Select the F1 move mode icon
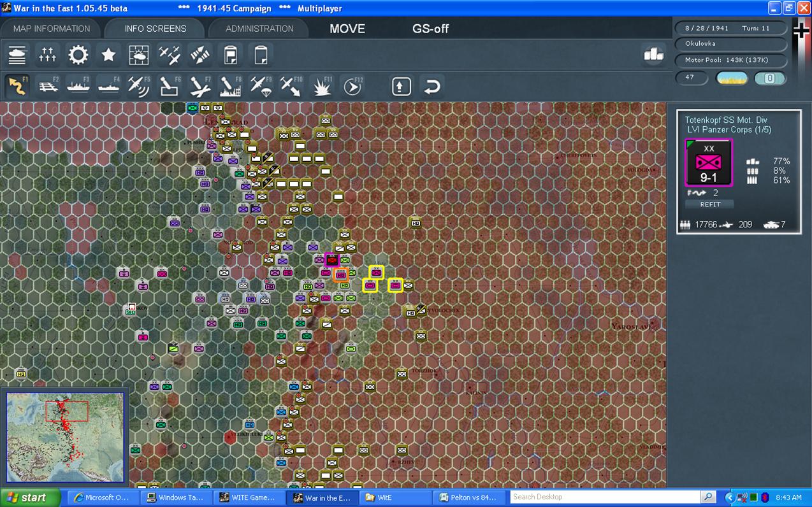 [x=17, y=85]
